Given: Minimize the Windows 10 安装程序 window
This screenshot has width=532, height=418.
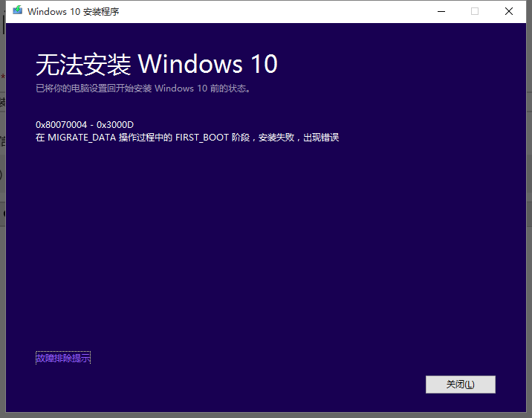Looking at the screenshot, I should (x=441, y=12).
